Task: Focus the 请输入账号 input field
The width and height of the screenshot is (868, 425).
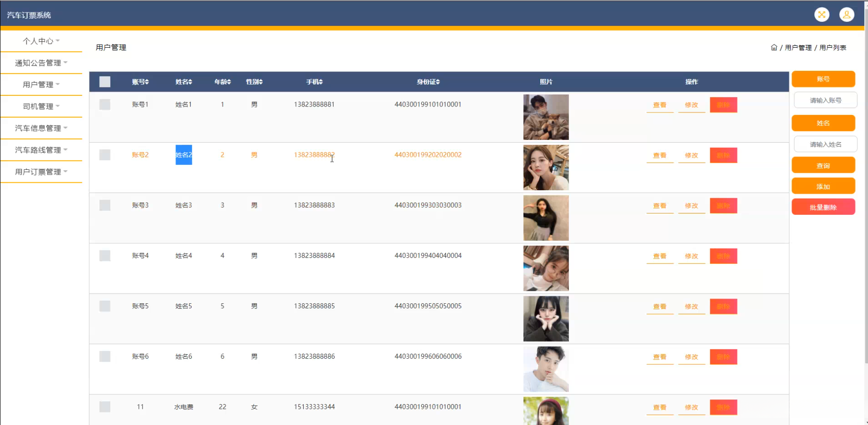Action: point(825,100)
